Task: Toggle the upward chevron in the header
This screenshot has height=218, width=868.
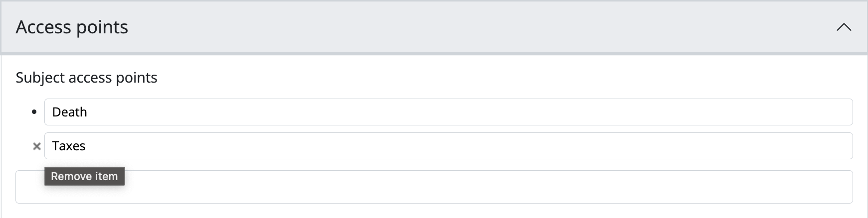Action: [844, 27]
